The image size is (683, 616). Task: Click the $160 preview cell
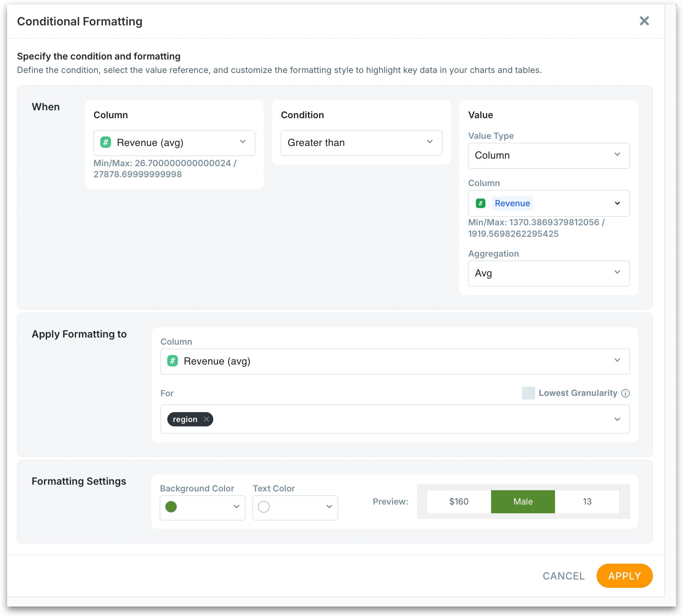459,502
